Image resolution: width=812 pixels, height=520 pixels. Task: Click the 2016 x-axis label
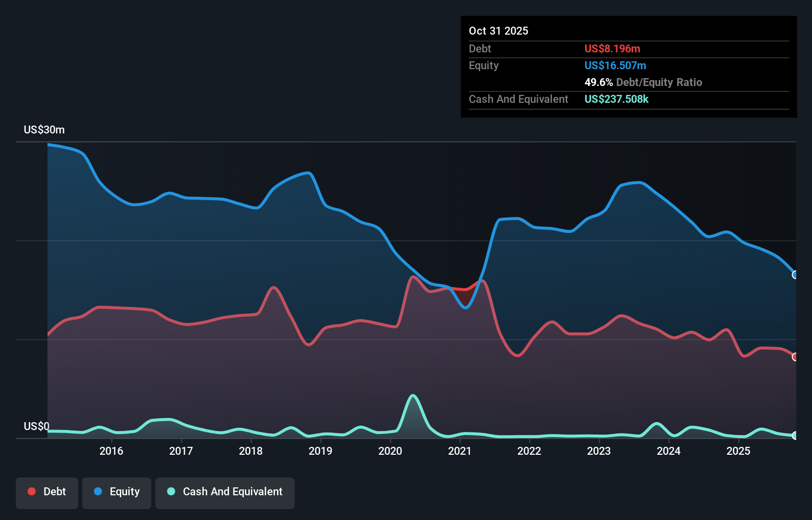click(x=111, y=451)
